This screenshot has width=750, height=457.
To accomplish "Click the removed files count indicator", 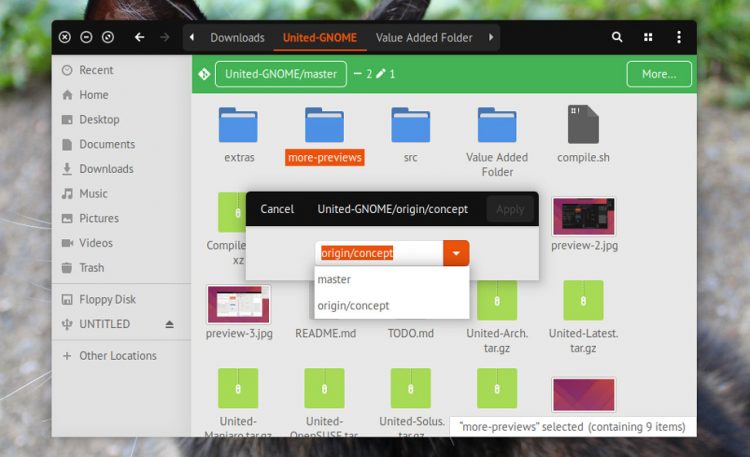I will [363, 74].
